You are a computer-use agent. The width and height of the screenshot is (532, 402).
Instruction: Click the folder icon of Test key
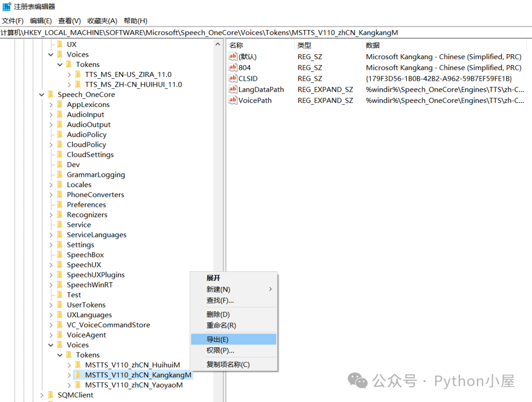pos(61,295)
